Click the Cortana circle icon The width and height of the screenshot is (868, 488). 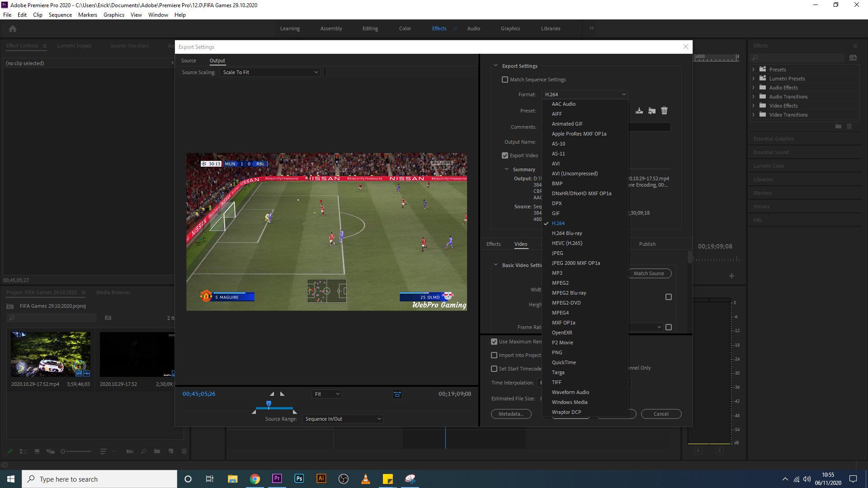[x=188, y=479]
